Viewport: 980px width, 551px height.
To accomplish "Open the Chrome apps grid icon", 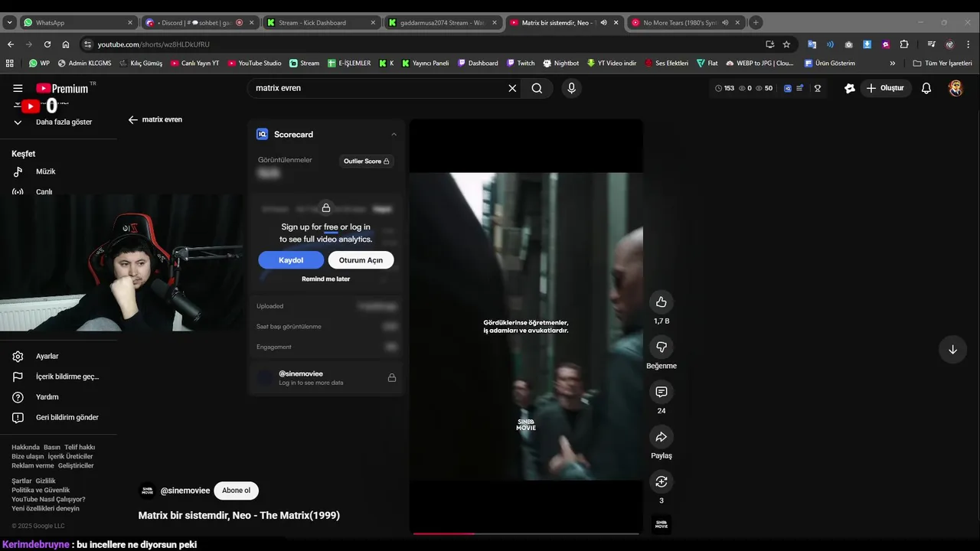I will tap(10, 64).
